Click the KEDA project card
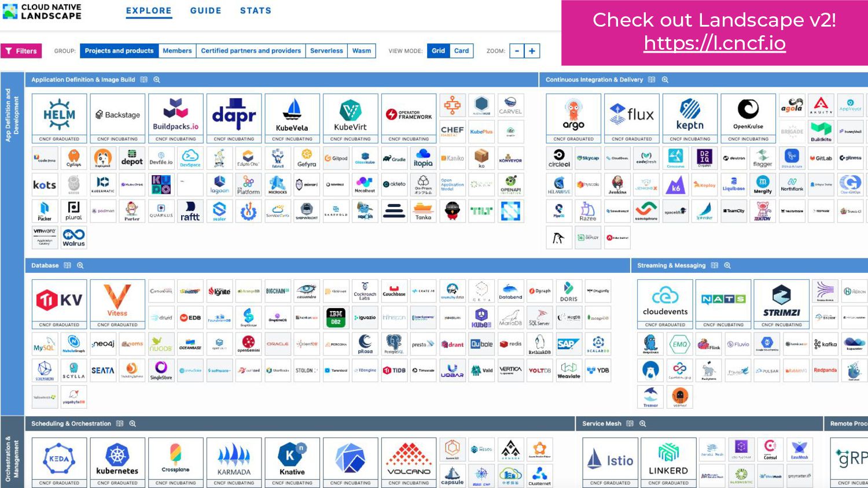The width and height of the screenshot is (868, 488). tap(59, 462)
